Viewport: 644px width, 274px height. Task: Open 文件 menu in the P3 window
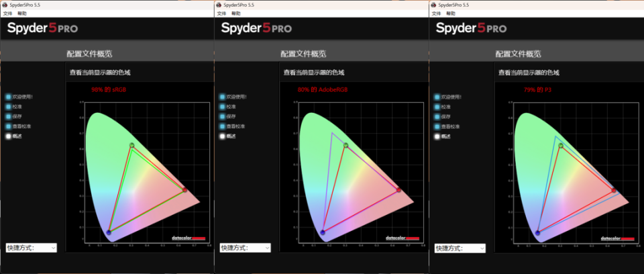(437, 13)
